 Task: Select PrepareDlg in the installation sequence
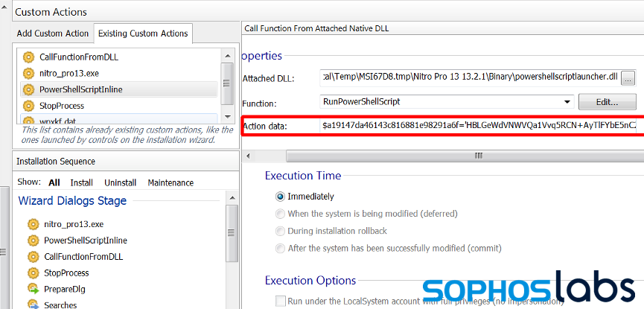pos(65,289)
